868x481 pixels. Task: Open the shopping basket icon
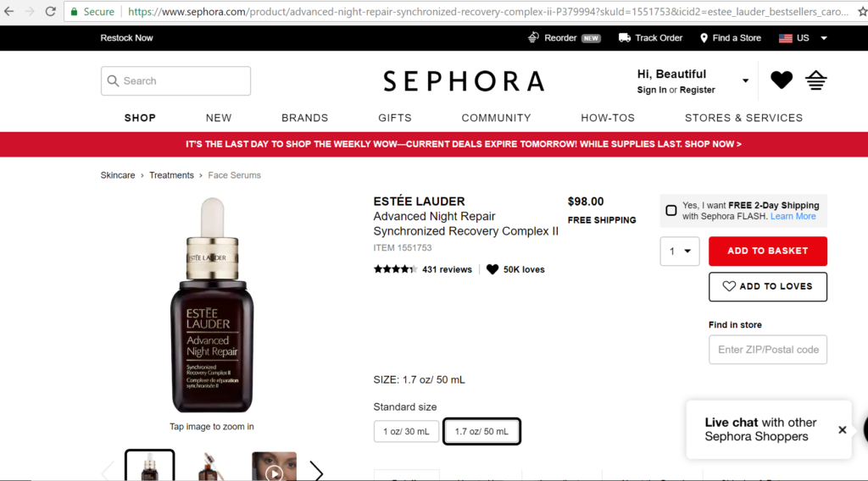[816, 80]
